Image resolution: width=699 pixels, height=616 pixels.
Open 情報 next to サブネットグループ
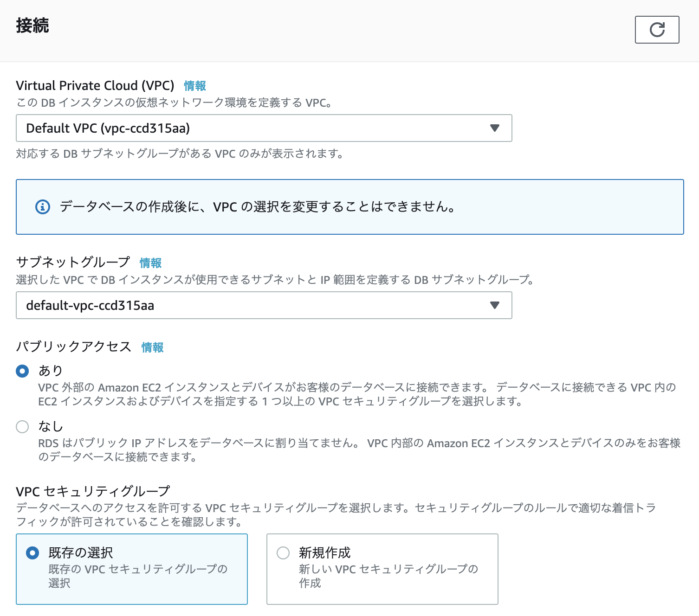point(150,263)
